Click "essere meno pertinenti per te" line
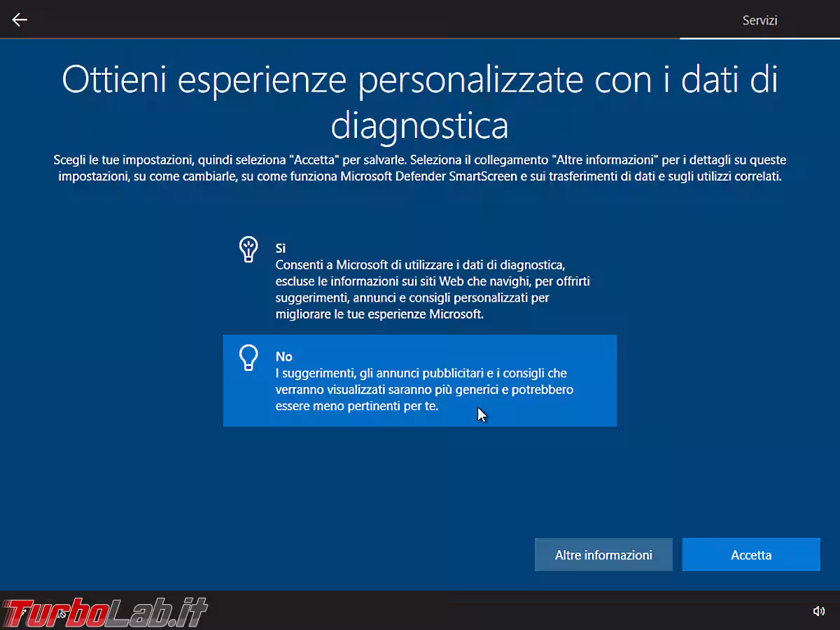 [356, 406]
